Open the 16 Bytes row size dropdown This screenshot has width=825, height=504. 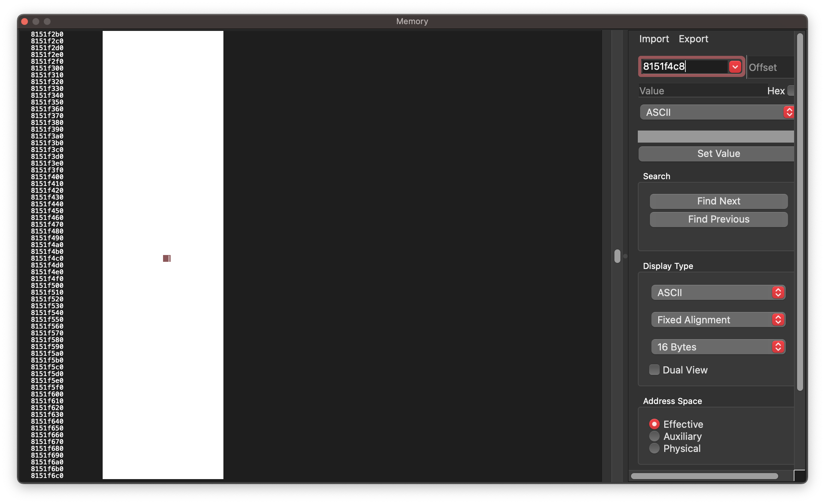(718, 347)
